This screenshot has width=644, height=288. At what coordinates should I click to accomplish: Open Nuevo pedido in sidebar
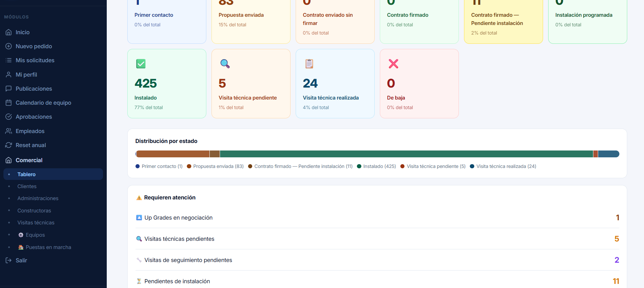[x=53, y=46]
